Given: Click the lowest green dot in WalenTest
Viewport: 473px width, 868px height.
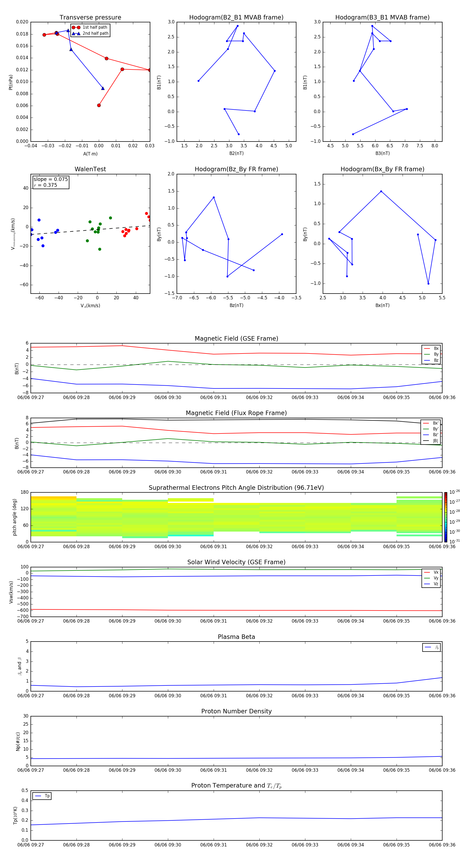Looking at the screenshot, I should [100, 249].
